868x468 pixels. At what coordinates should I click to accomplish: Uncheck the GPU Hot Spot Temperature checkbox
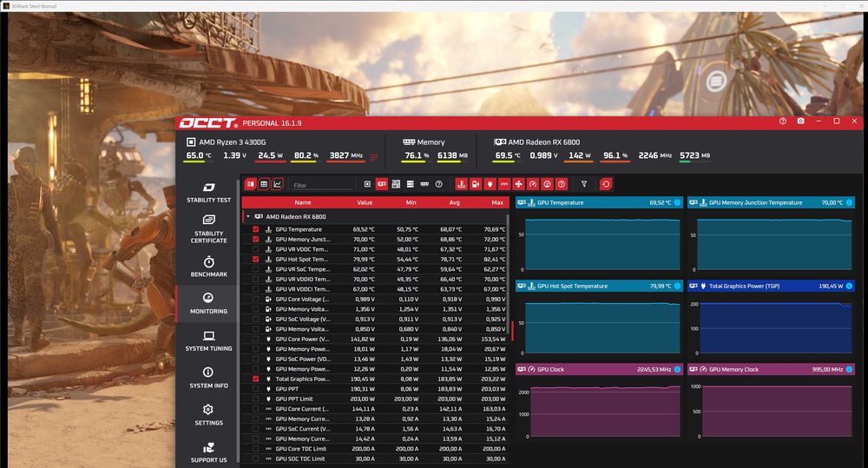(x=256, y=260)
